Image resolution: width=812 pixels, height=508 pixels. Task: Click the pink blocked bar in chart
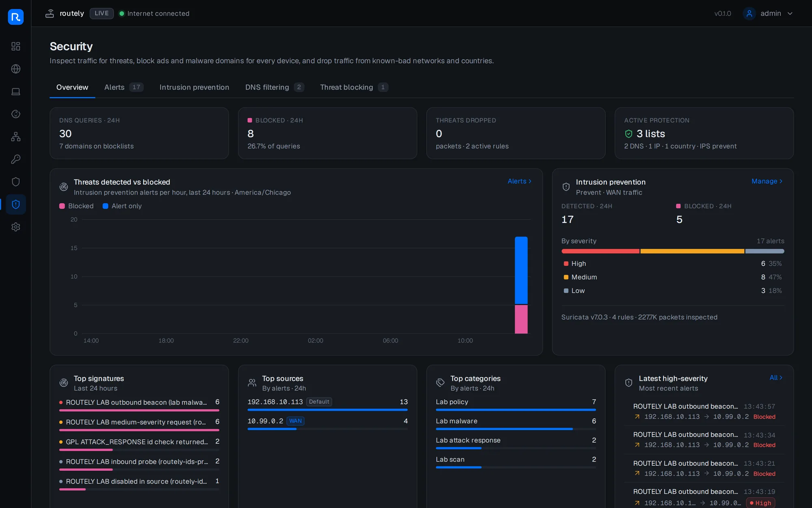point(521,319)
